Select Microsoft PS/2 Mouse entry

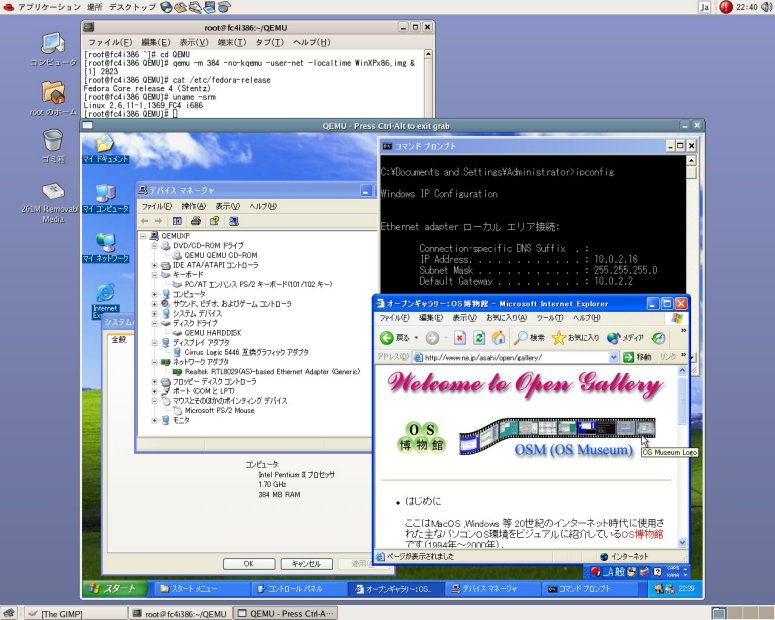pyautogui.click(x=219, y=411)
